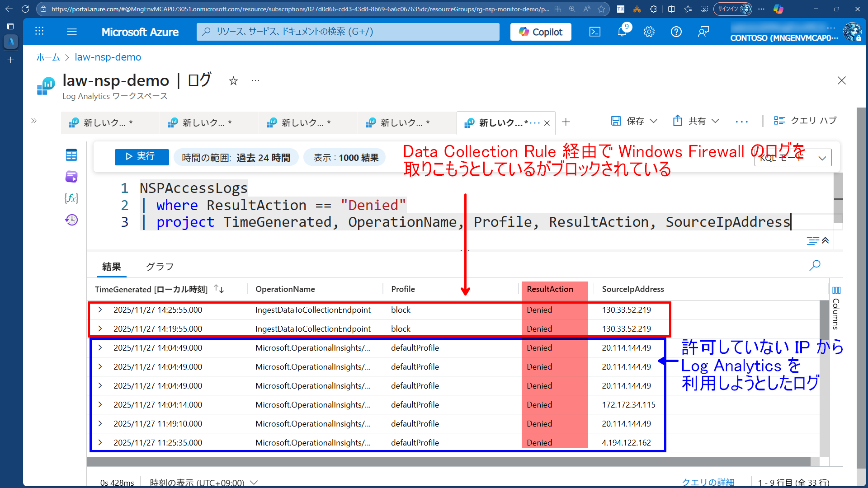868x488 pixels.
Task: Launch Cloud Shell from the top bar
Action: click(594, 32)
